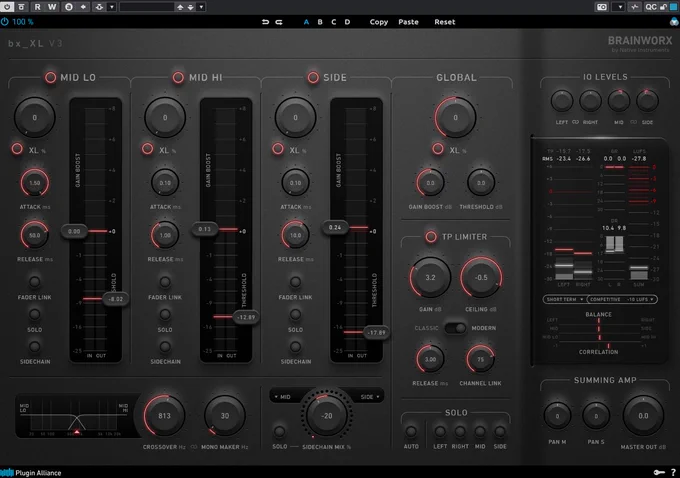The width and height of the screenshot is (680, 478).
Task: Click the unlock padlock icon in host toolbar
Action: point(663,7)
